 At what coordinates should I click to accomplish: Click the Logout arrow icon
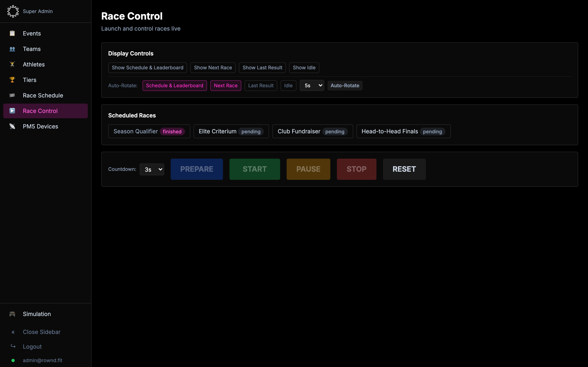click(x=13, y=346)
